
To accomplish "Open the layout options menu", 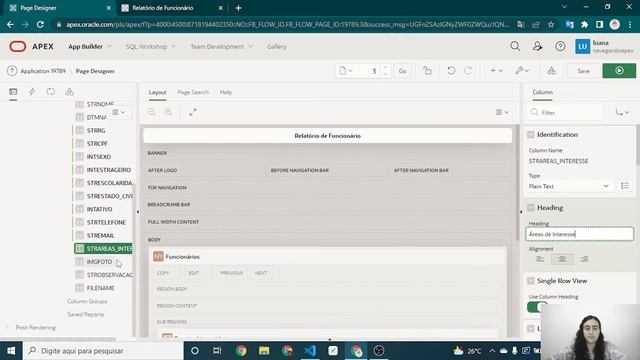I will tap(502, 112).
